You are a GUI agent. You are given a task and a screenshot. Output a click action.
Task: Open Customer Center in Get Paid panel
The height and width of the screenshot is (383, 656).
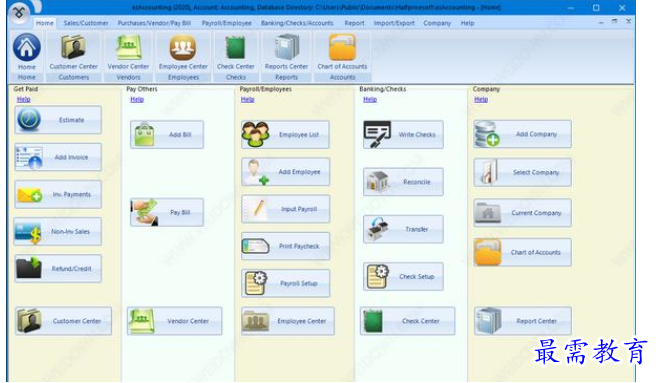coord(64,321)
